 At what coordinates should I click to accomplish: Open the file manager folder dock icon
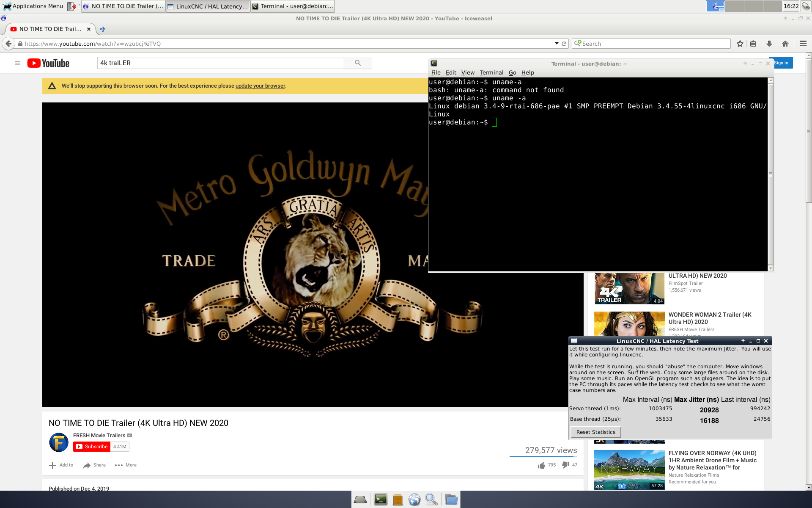tap(451, 500)
